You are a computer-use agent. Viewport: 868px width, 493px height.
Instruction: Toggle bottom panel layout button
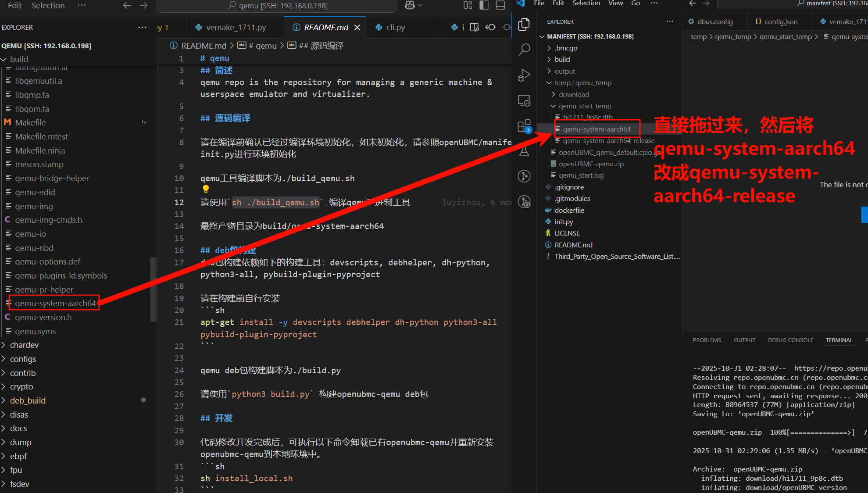pos(500,5)
